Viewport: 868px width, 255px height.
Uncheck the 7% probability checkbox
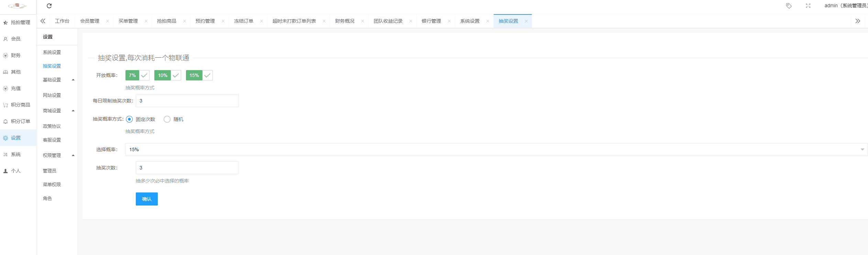tap(138, 75)
